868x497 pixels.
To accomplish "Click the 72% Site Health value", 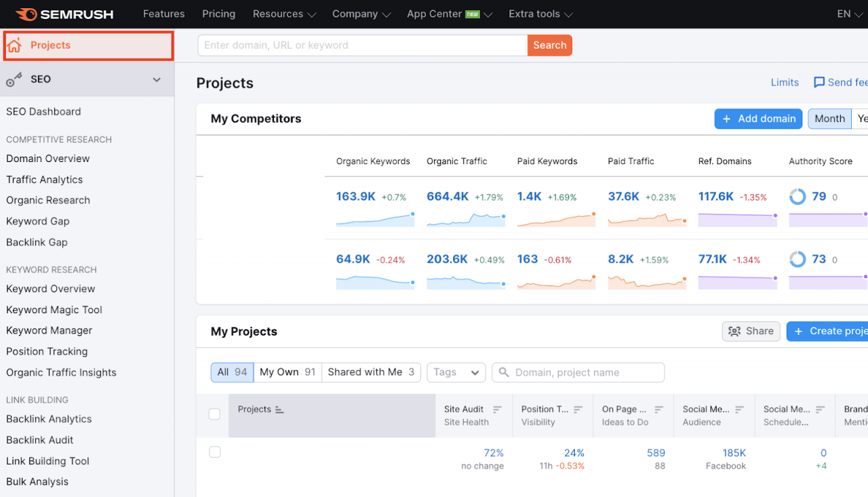I will (494, 453).
